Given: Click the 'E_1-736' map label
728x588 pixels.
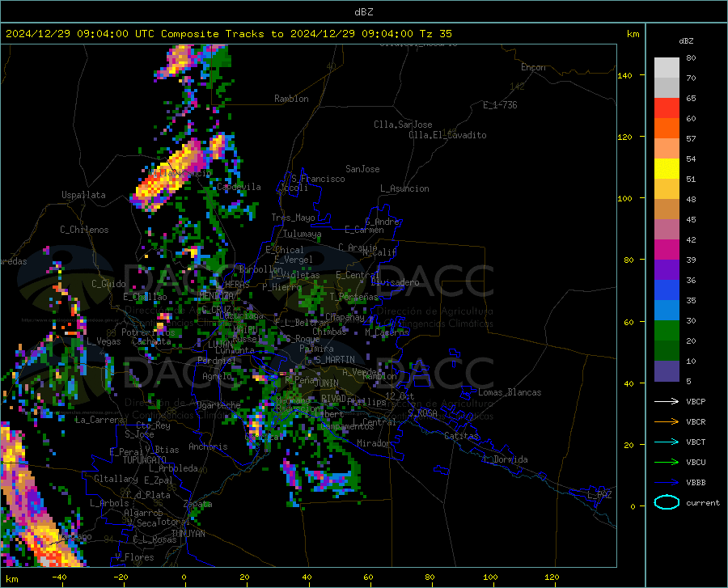Looking at the screenshot, I should (x=500, y=105).
